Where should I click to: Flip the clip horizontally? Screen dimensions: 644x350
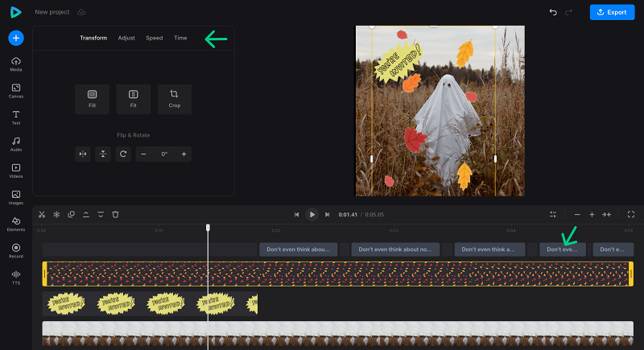pyautogui.click(x=82, y=154)
